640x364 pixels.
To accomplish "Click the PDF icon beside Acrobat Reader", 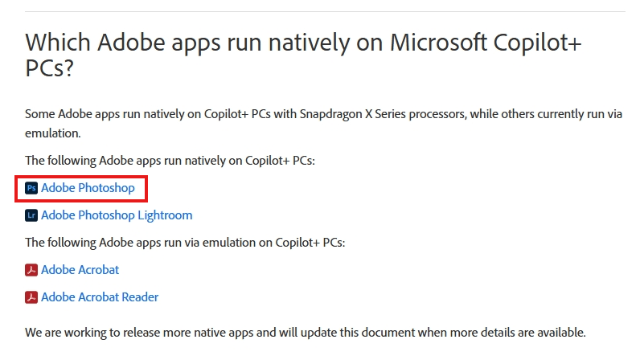I will tap(31, 297).
